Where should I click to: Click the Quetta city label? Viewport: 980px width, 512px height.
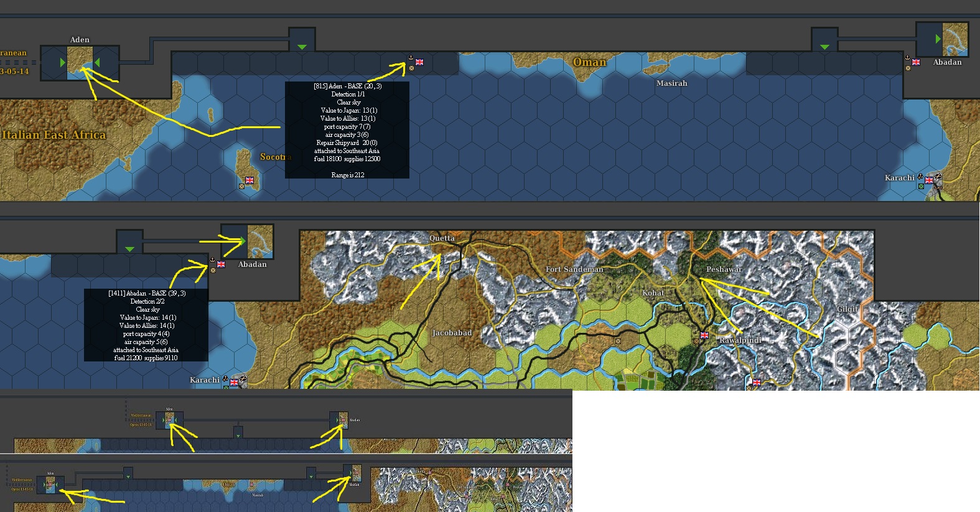[x=442, y=238]
